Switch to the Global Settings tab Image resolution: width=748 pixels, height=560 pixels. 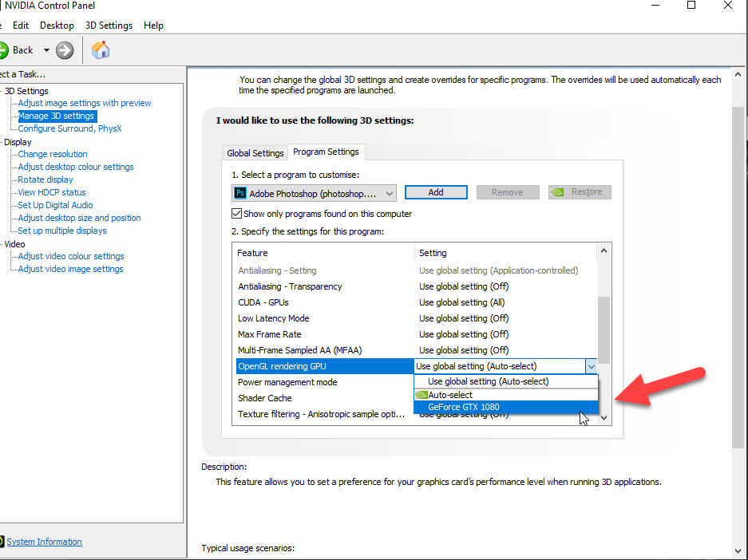(x=255, y=153)
